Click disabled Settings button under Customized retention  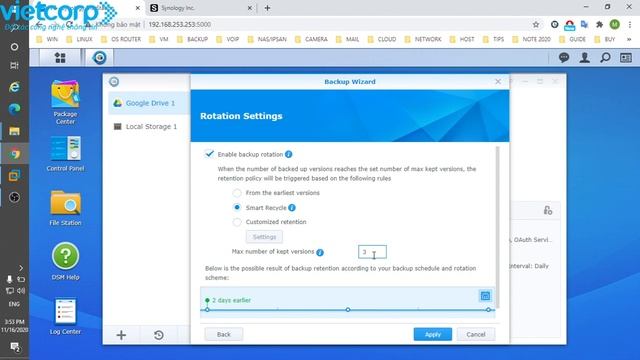pos(264,237)
